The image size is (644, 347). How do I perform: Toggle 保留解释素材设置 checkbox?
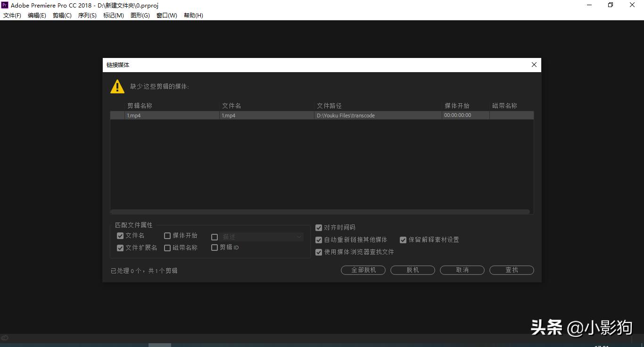[403, 240]
